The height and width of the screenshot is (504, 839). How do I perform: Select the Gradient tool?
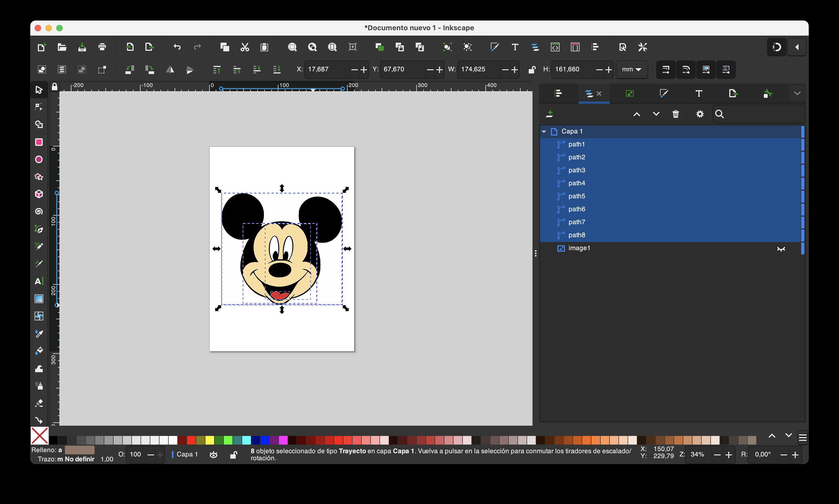pyautogui.click(x=39, y=299)
